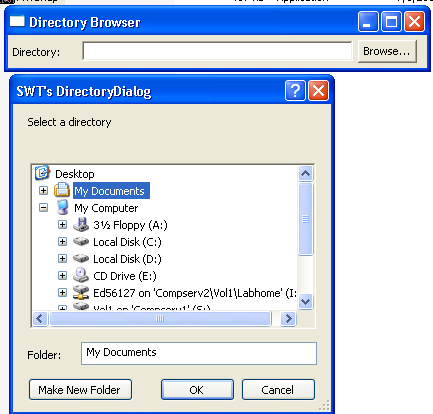Click the 3½ Floppy (A:) drive icon
Image resolution: width=433 pixels, height=414 pixels.
[x=81, y=225]
